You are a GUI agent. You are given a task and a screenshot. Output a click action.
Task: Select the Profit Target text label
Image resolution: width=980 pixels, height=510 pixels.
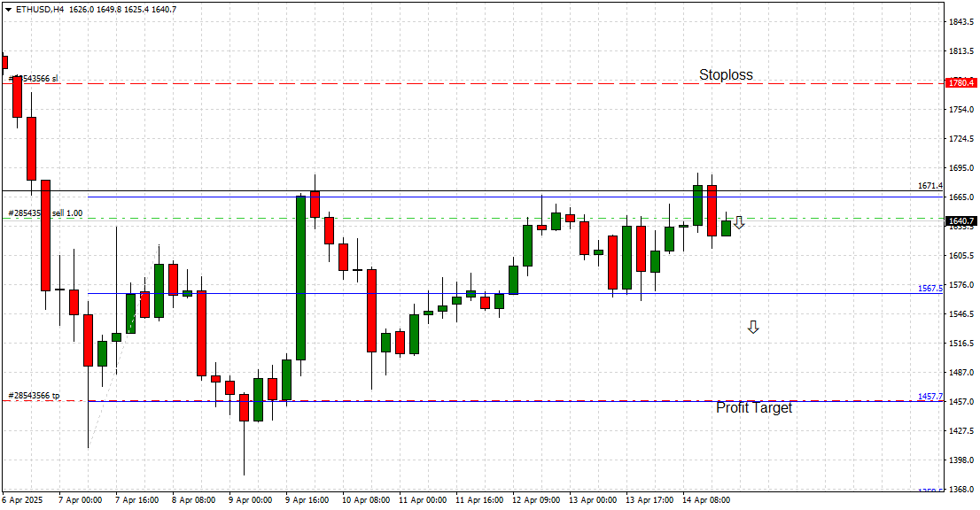754,407
